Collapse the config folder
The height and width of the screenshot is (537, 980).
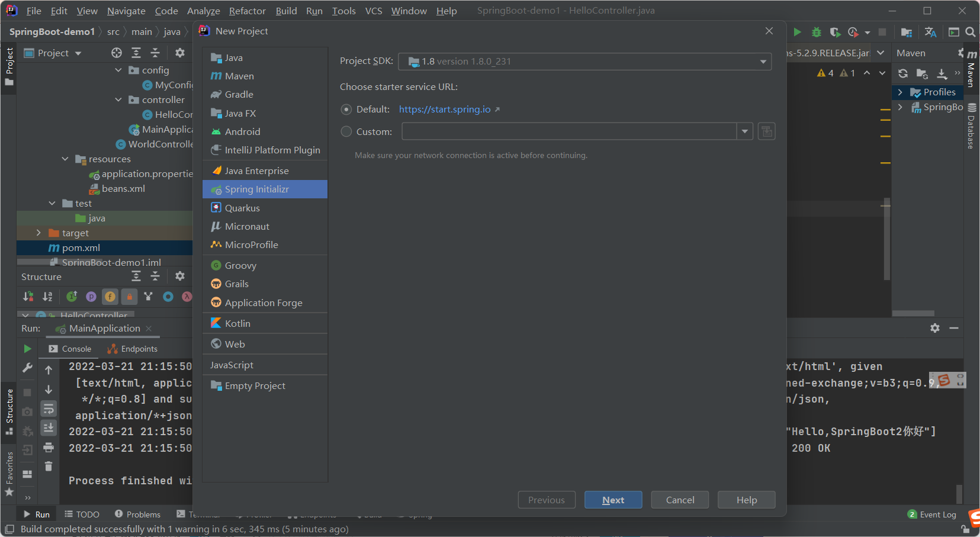(x=118, y=70)
